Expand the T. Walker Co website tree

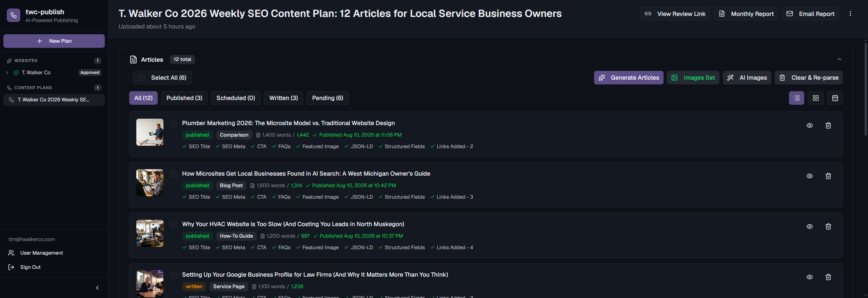(x=7, y=73)
